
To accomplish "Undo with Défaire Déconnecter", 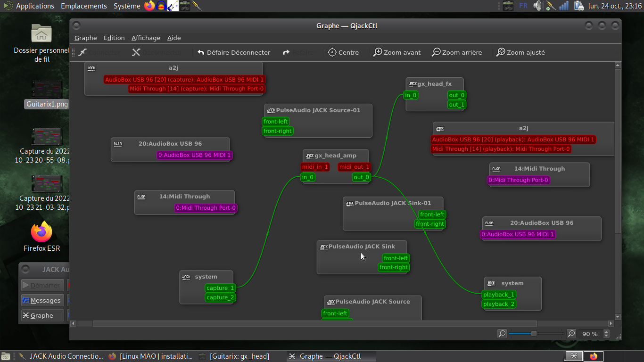I will [234, 52].
